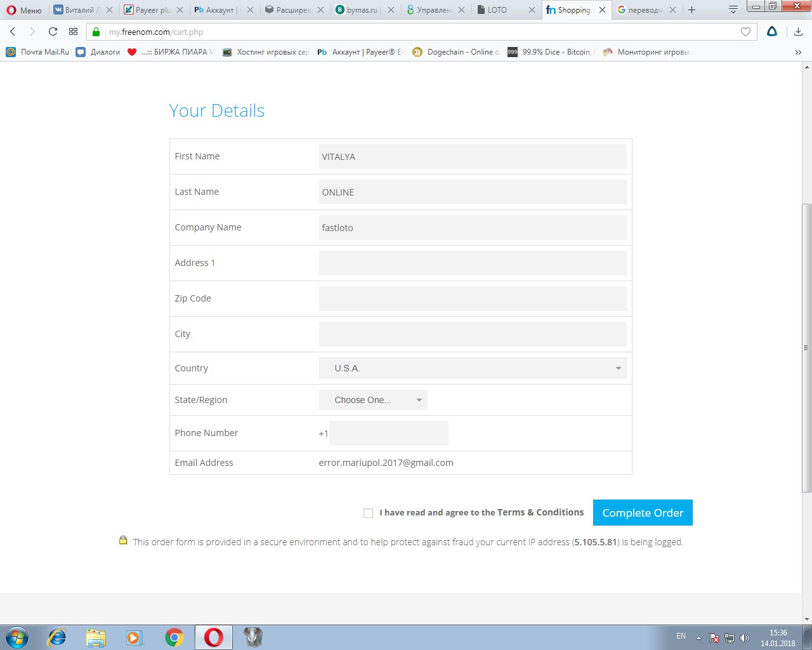Open the State/Region Choose One dropdown
Viewport: 812px width, 650px height.
tap(373, 400)
